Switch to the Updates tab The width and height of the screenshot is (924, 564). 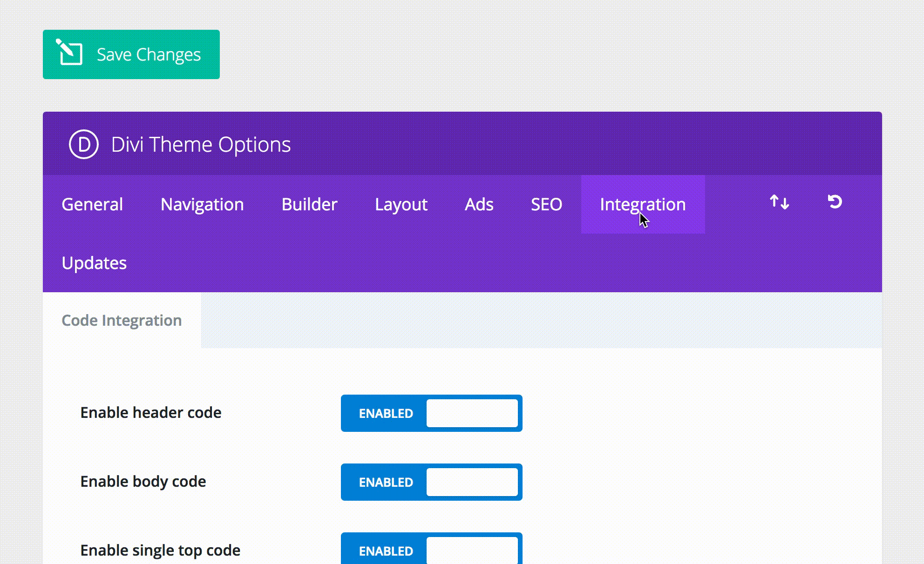94,263
